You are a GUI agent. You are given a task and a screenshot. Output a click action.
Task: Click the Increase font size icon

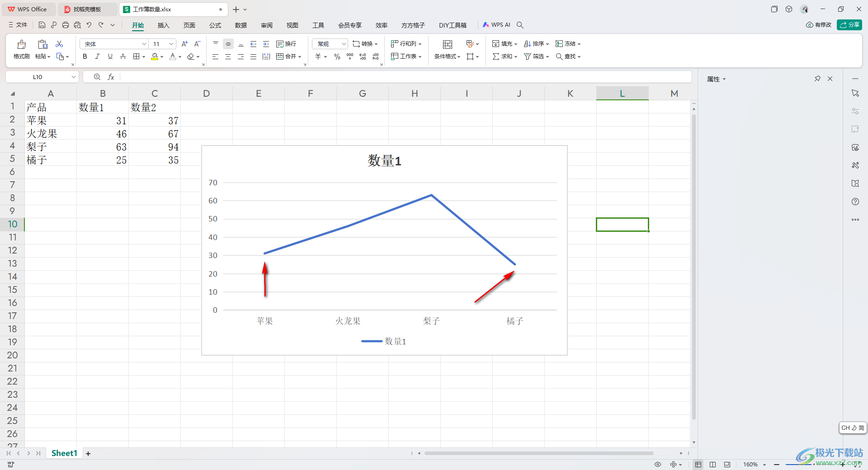tap(184, 44)
